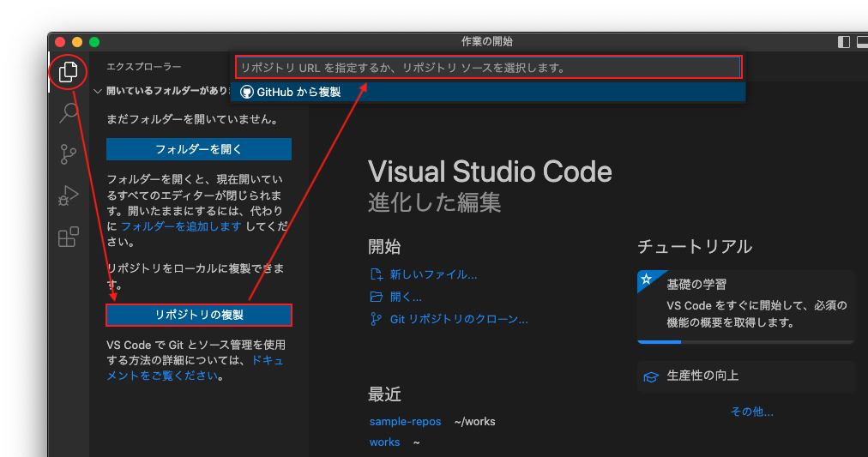Open the 基礎の学習 tutorial card
This screenshot has height=457, width=868.
(x=745, y=306)
